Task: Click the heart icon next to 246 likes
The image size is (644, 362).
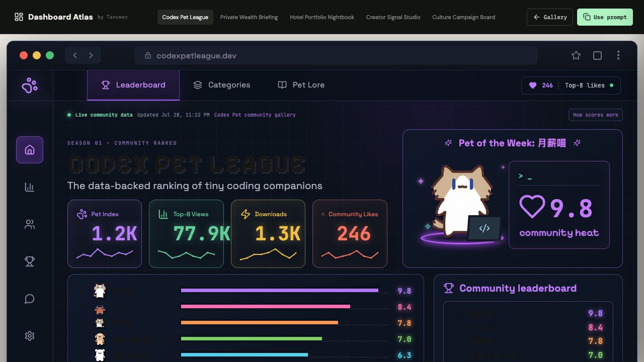Action: (x=533, y=85)
